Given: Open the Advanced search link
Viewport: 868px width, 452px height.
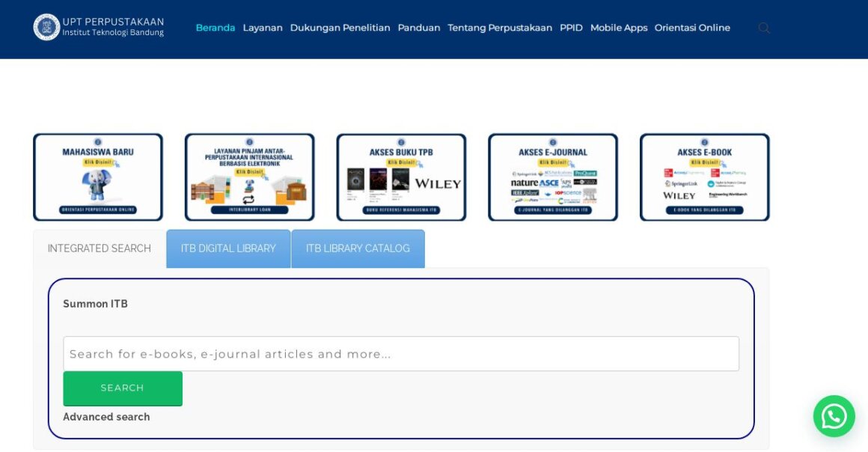Looking at the screenshot, I should click(106, 417).
